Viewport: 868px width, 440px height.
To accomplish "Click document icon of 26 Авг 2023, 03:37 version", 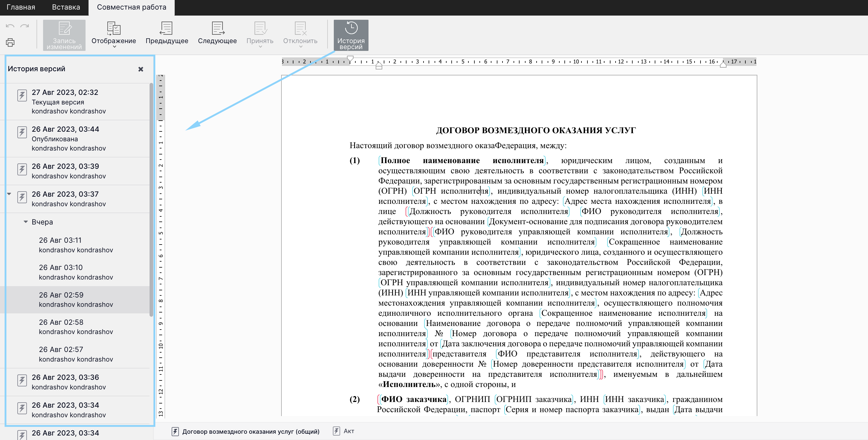I will point(22,197).
